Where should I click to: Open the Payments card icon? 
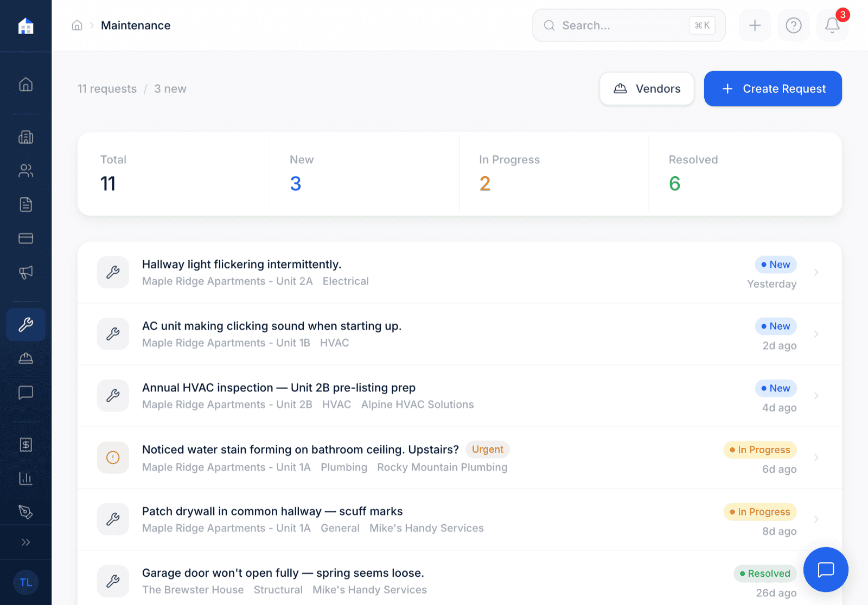(x=25, y=239)
